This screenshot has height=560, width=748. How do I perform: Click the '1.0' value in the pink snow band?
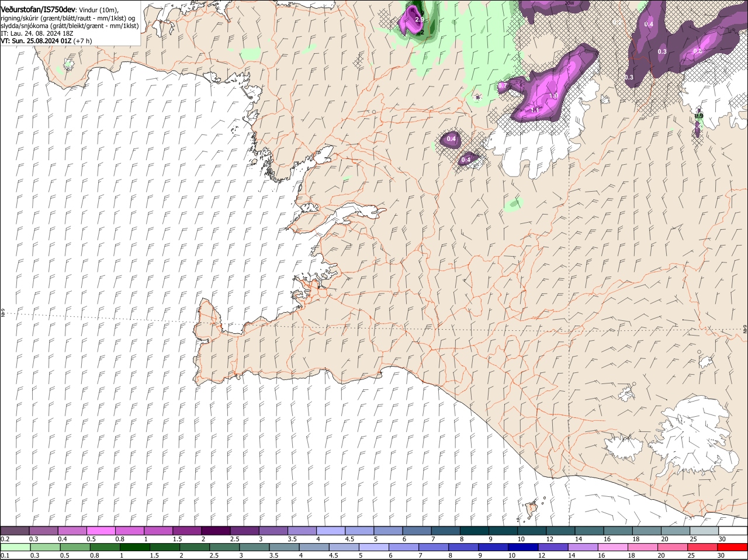coord(553,96)
